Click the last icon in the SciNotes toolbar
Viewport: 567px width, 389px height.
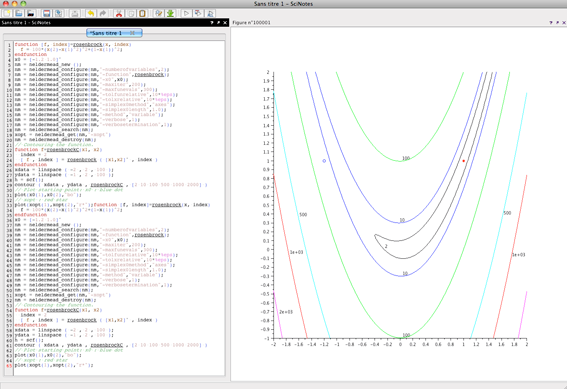pyautogui.click(x=210, y=13)
